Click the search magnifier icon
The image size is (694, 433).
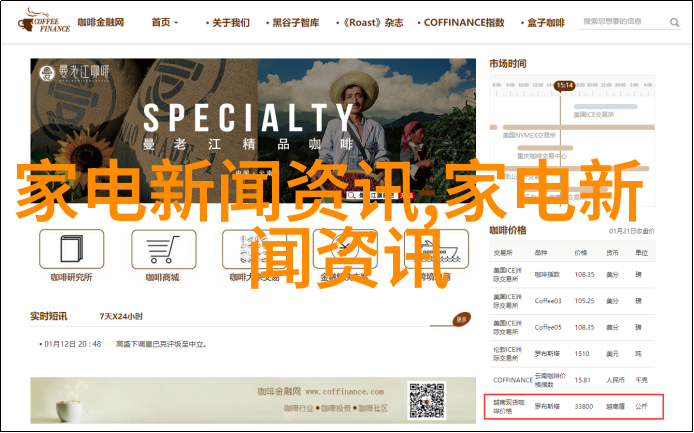pyautogui.click(x=674, y=22)
